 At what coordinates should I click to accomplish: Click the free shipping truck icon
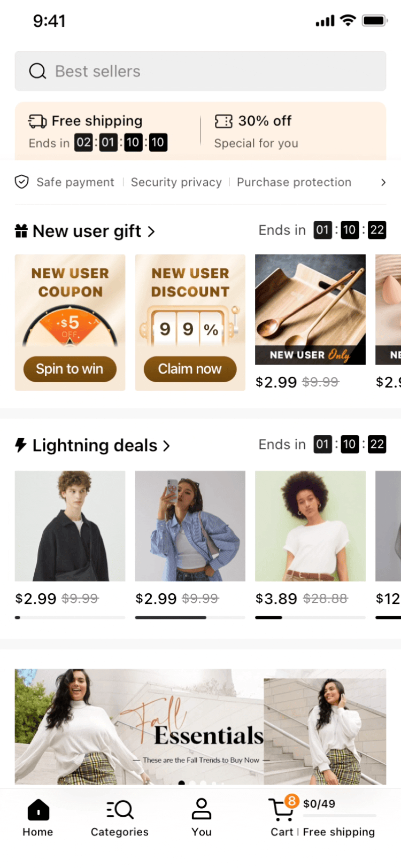click(x=37, y=121)
